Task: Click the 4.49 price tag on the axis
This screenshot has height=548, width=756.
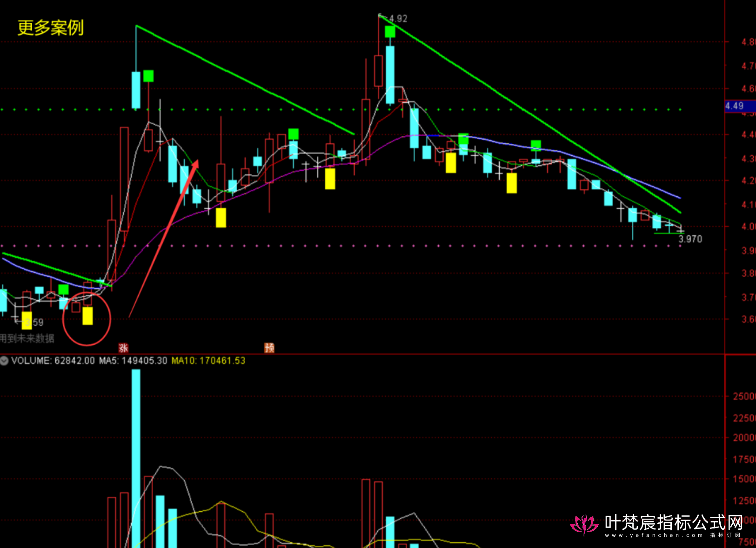Action: (735, 106)
